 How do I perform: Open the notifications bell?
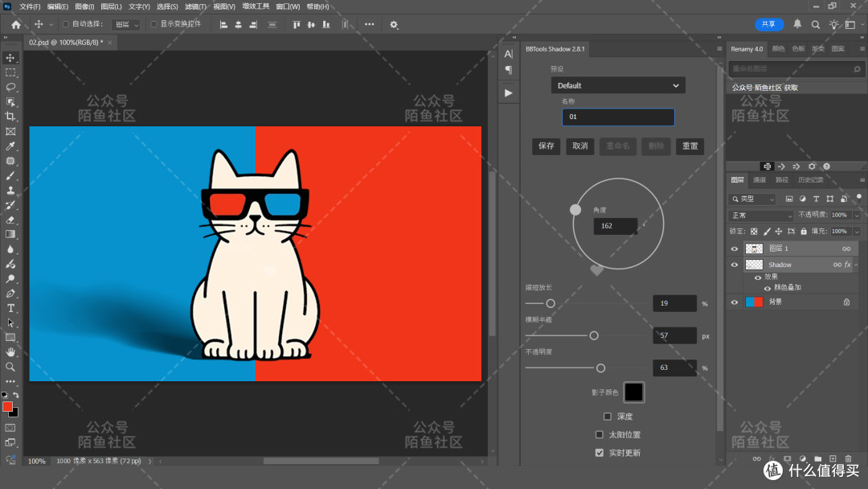click(x=797, y=24)
